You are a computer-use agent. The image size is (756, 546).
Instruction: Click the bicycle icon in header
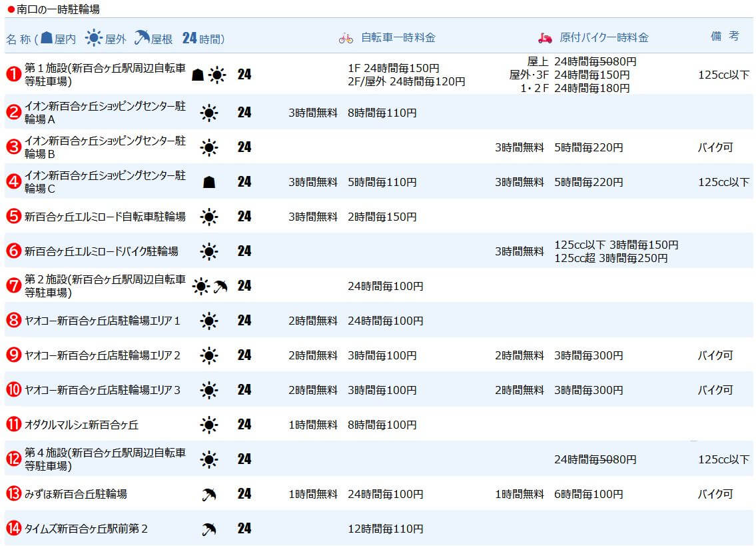pos(346,38)
